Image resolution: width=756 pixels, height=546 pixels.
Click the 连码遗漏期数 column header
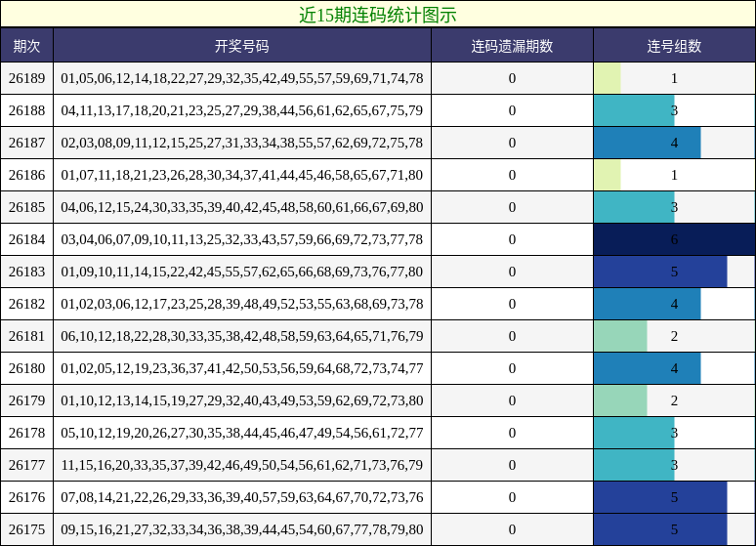coord(512,46)
